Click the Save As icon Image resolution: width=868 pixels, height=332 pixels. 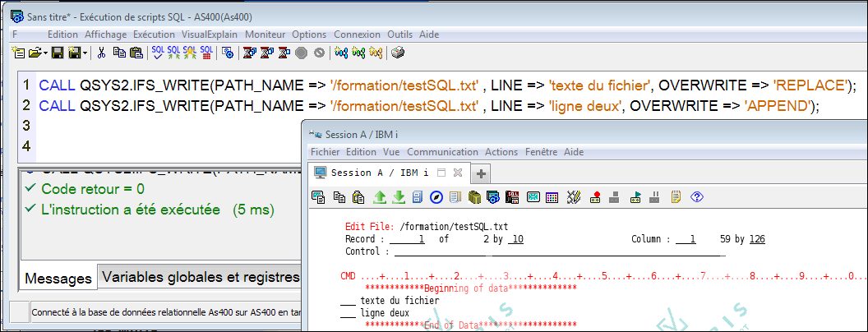[74, 53]
